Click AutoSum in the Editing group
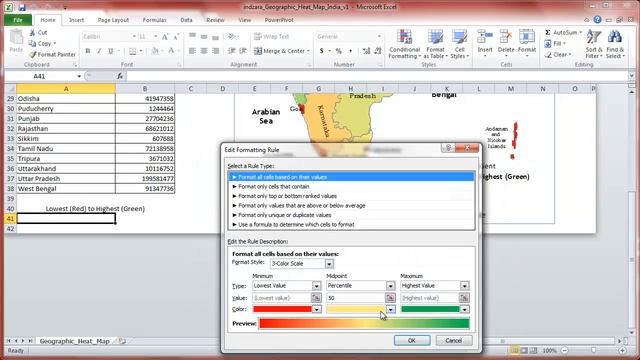The image size is (640, 360). (x=563, y=32)
